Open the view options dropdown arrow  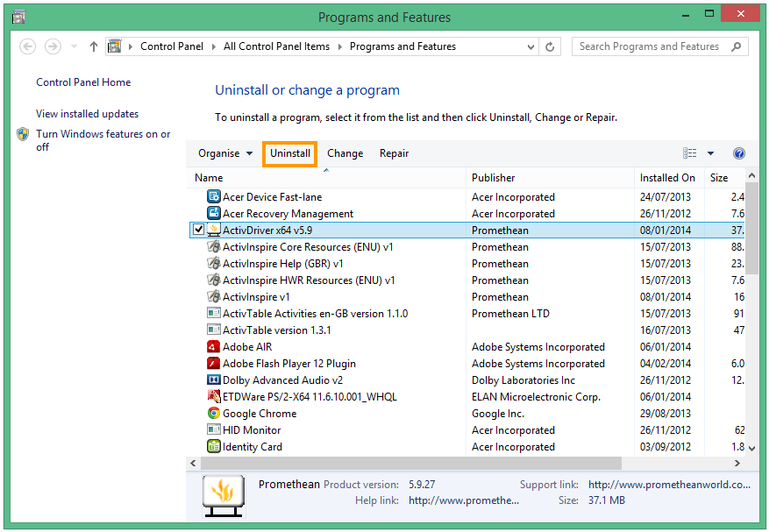(710, 153)
